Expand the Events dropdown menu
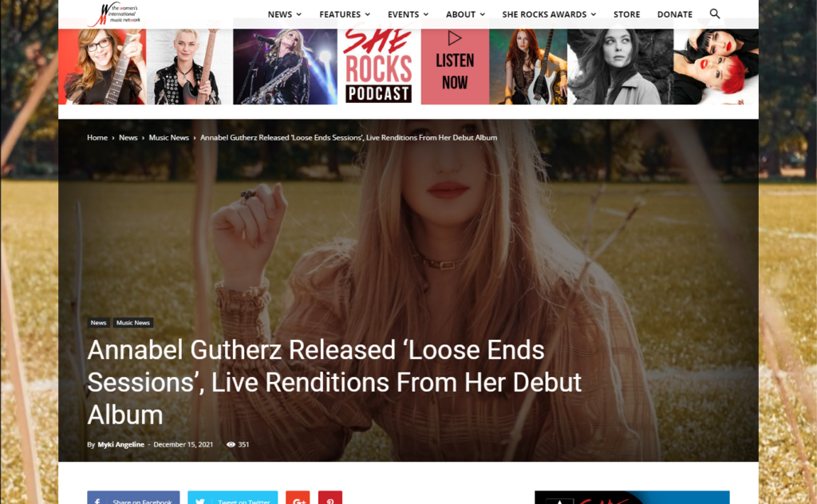817x504 pixels. click(408, 14)
